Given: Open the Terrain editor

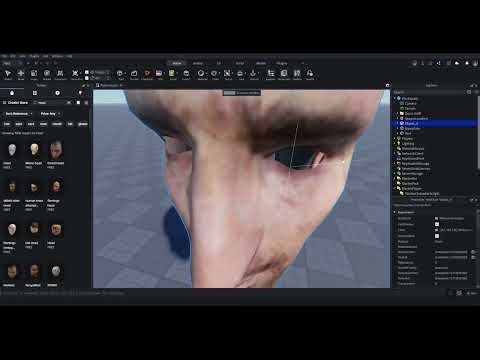Looking at the screenshot, I should click(134, 74).
